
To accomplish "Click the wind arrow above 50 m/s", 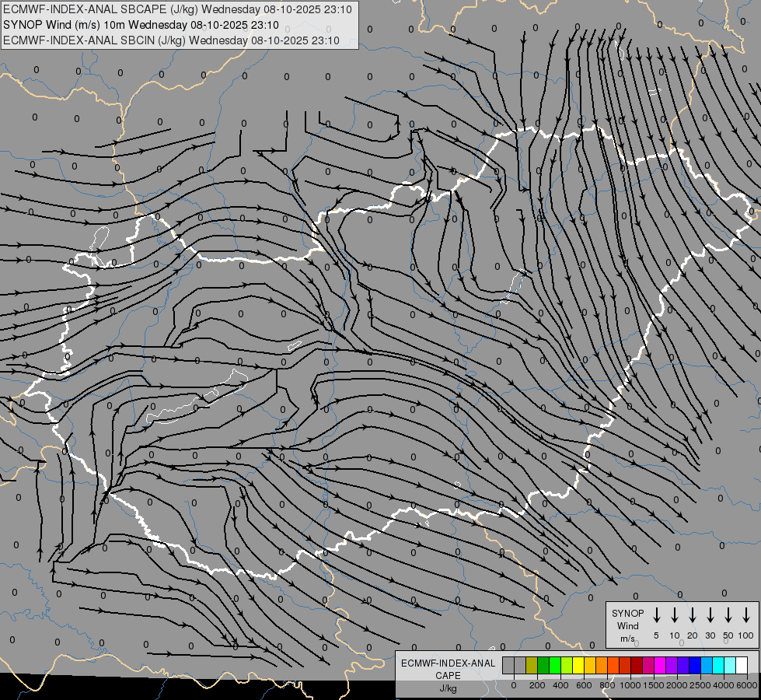I will pos(728,615).
